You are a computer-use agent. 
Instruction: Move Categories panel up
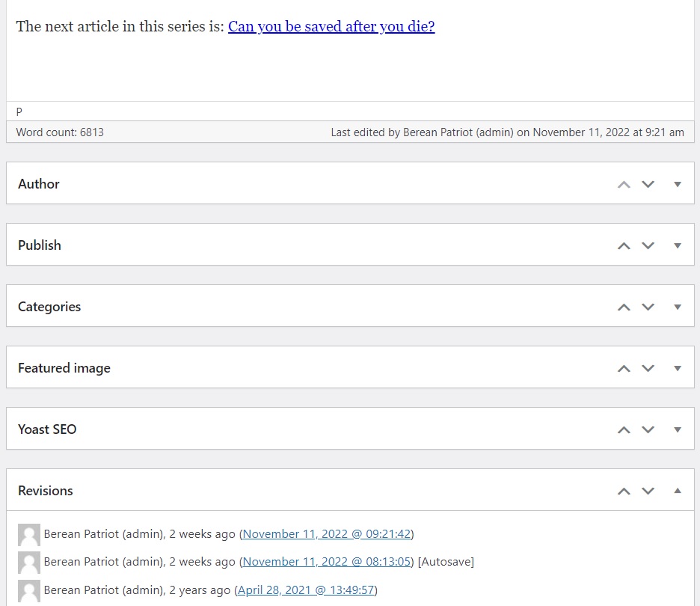[x=624, y=307]
